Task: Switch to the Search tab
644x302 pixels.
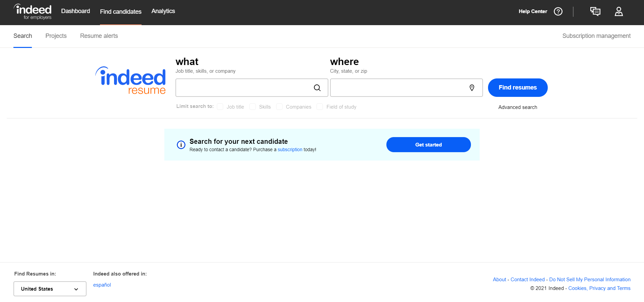Action: pyautogui.click(x=23, y=36)
